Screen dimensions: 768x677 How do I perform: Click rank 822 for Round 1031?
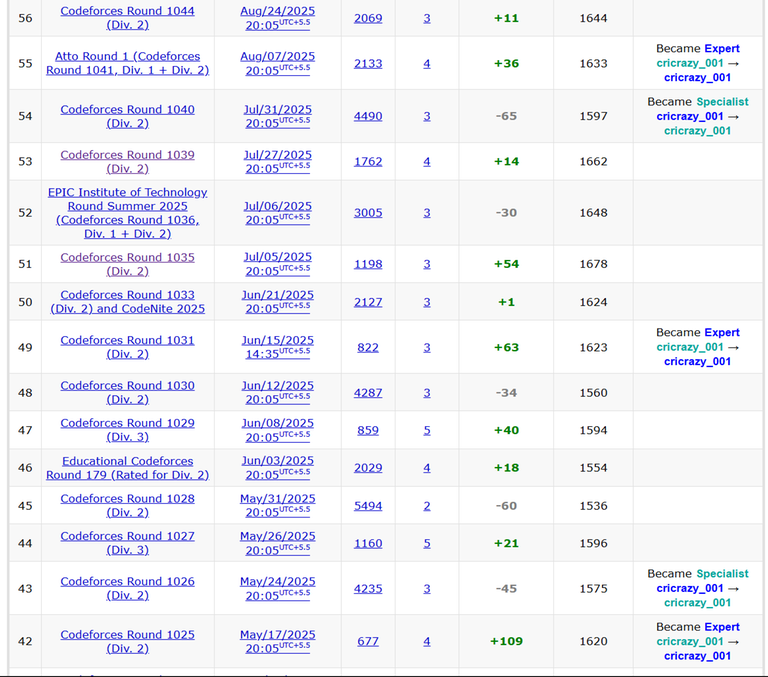coord(368,347)
